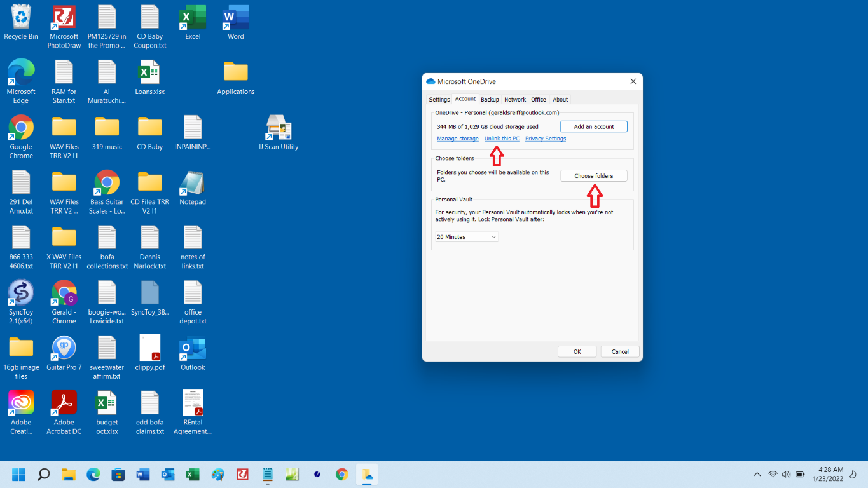The image size is (868, 488).
Task: Select the clippy.pdf file icon
Action: coord(150,353)
